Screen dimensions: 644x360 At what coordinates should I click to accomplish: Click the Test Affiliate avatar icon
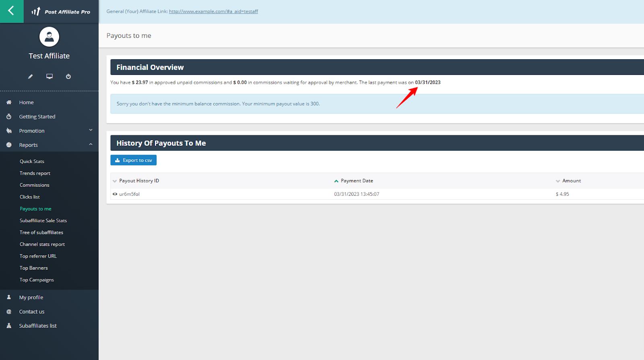(x=49, y=37)
